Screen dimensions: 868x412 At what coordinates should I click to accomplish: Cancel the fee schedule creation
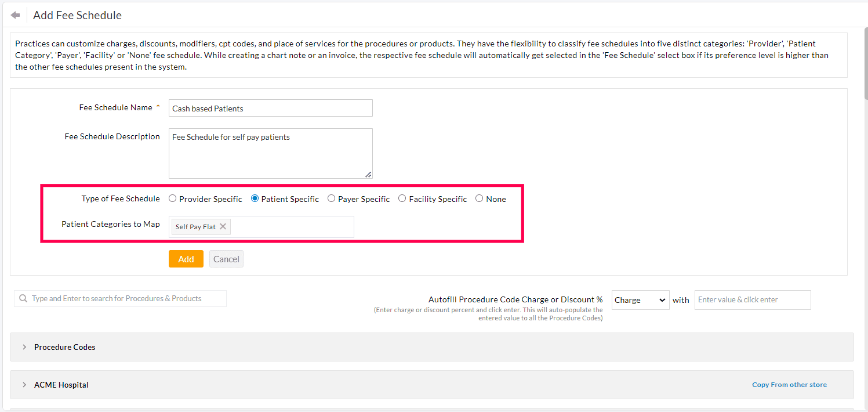coord(226,259)
